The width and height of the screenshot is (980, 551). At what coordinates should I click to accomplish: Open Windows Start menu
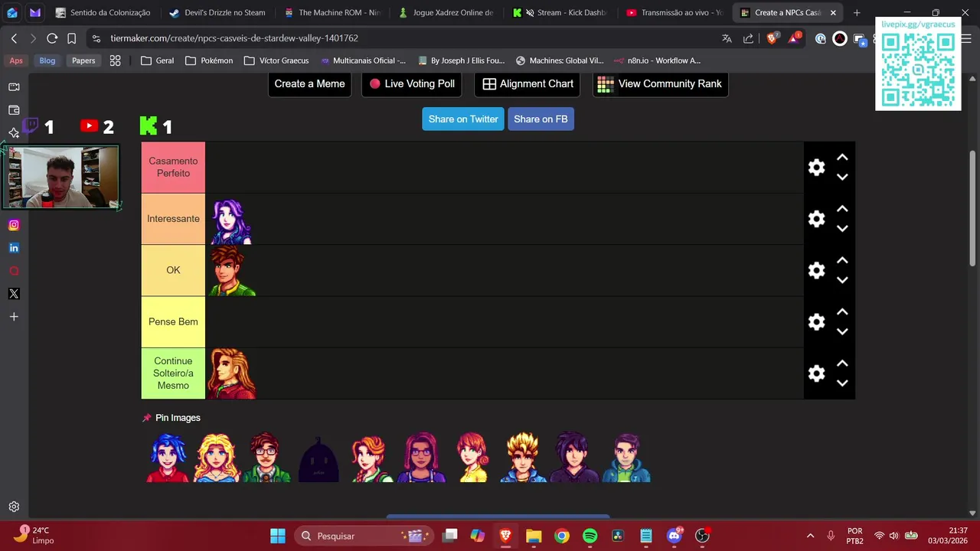pyautogui.click(x=278, y=536)
